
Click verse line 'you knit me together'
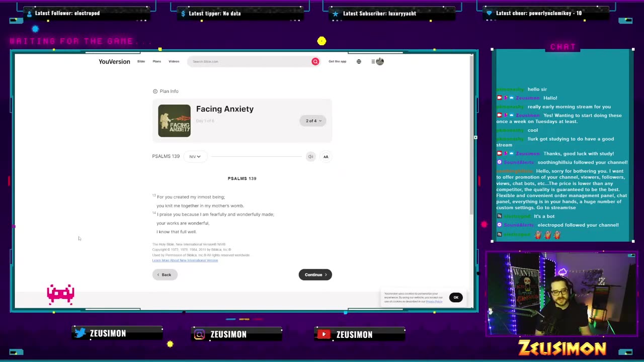(x=200, y=206)
